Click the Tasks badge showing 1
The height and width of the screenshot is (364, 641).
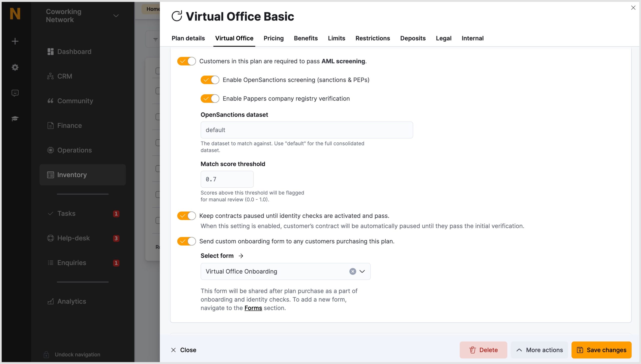click(x=116, y=214)
